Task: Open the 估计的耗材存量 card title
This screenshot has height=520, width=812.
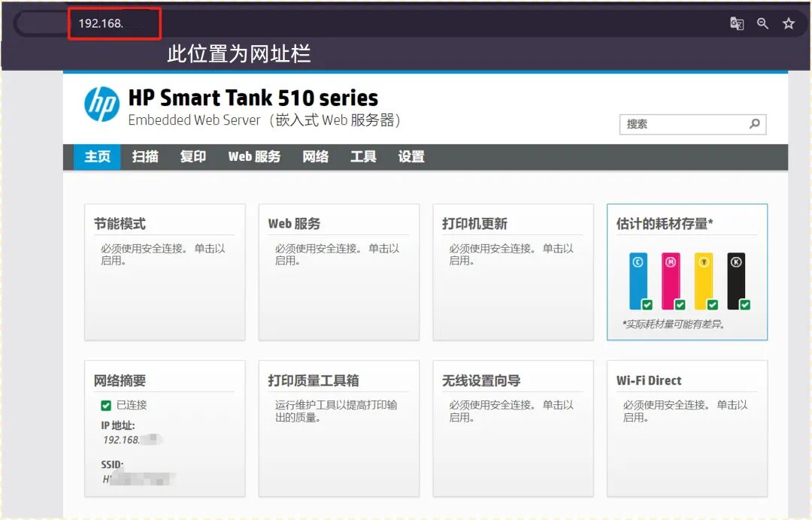Action: 665,224
